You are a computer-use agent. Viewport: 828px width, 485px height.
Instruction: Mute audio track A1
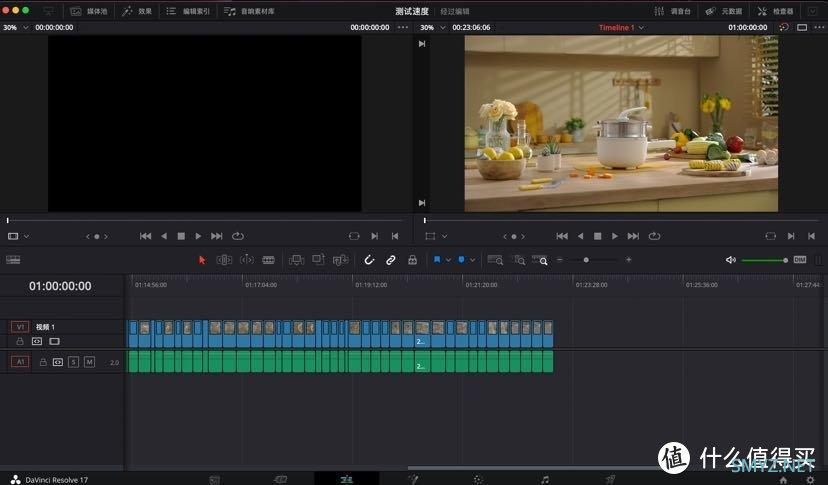point(89,362)
